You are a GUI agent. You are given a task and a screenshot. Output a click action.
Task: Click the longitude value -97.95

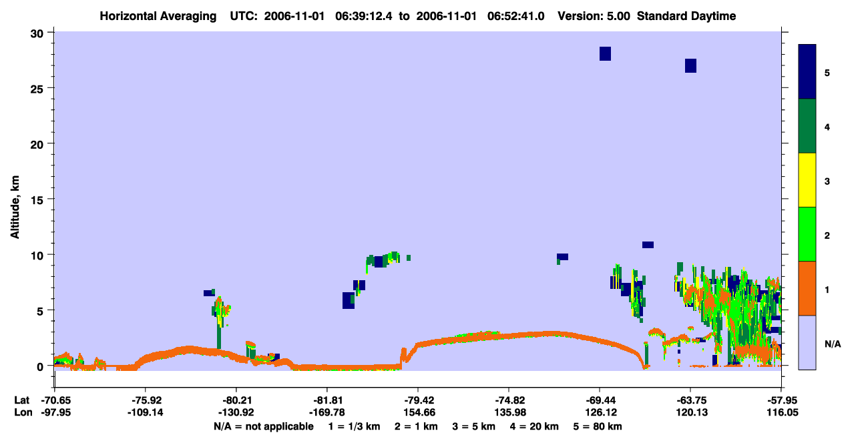[55, 412]
